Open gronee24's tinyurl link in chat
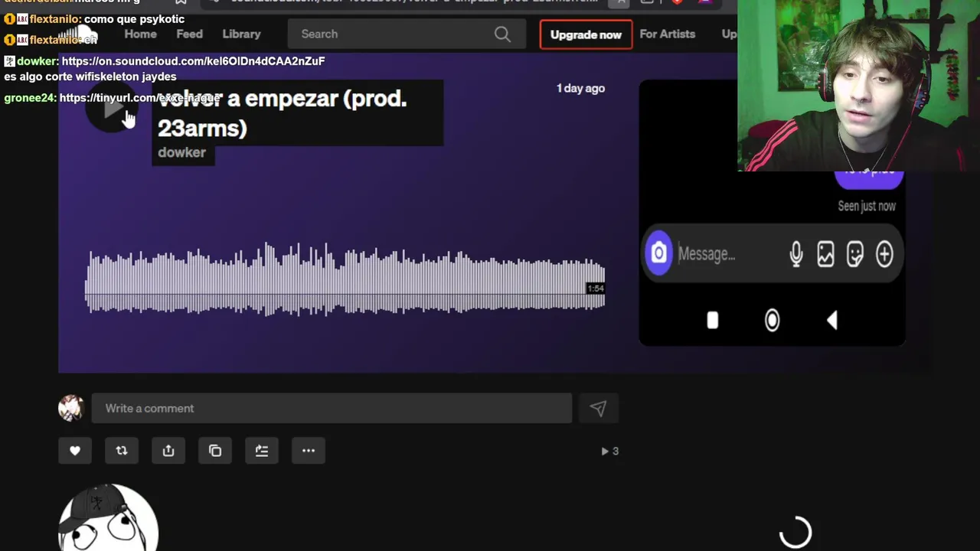The height and width of the screenshot is (551, 980). (140, 98)
